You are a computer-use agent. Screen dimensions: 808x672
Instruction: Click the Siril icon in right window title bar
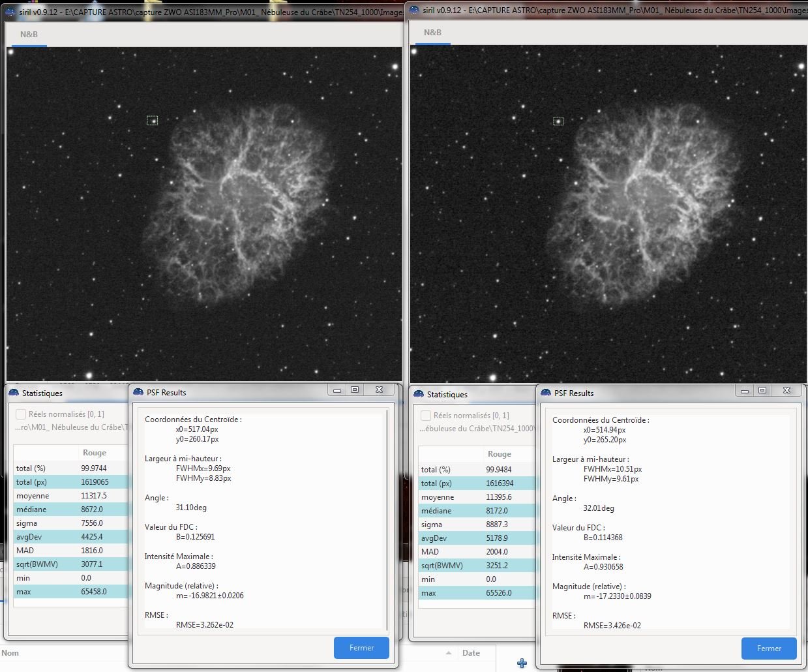point(414,10)
